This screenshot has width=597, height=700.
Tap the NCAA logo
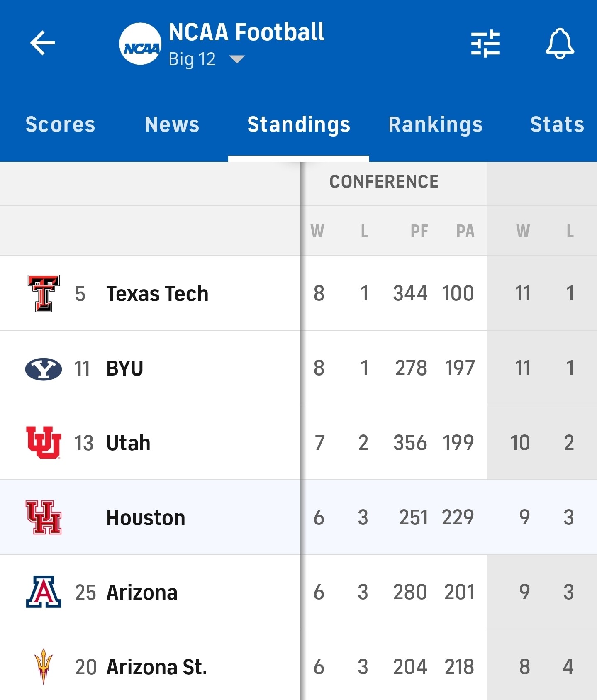140,44
